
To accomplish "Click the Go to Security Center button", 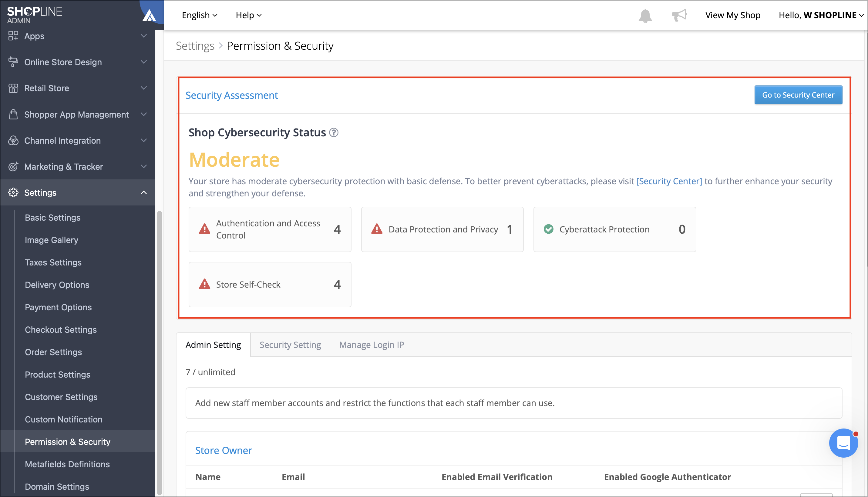I will [x=798, y=95].
